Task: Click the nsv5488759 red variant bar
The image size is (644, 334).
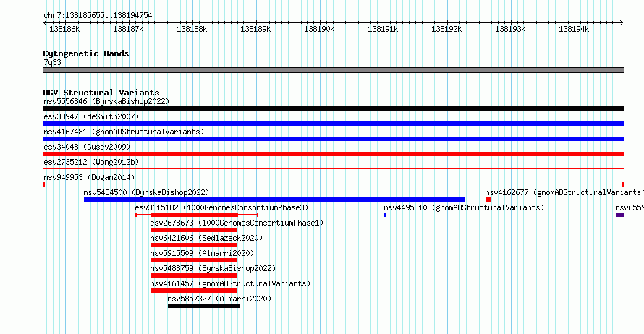Action: coord(194,275)
